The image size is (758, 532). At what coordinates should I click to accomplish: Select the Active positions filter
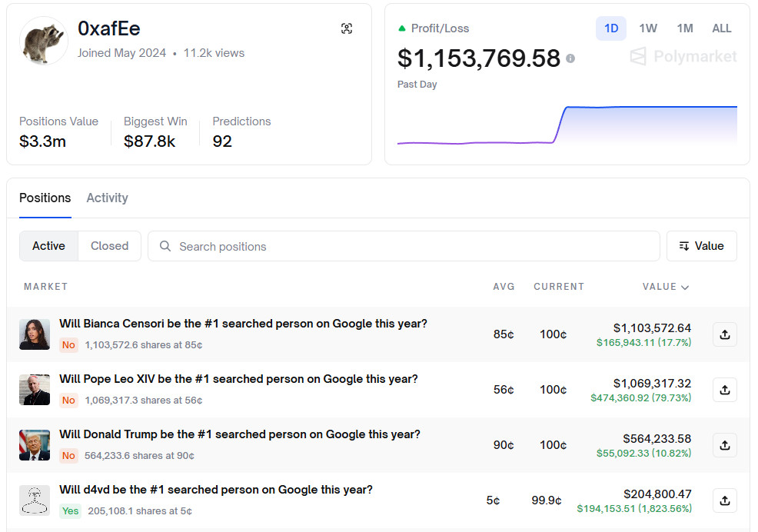(x=48, y=246)
